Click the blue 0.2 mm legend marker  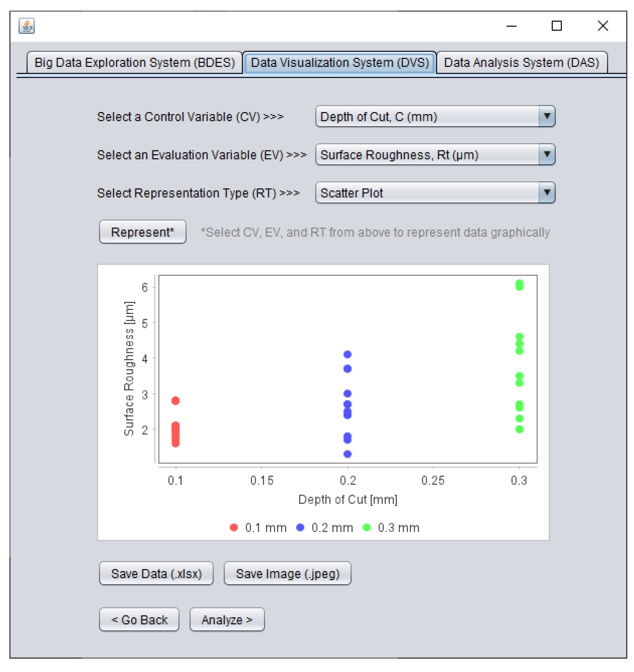point(300,527)
